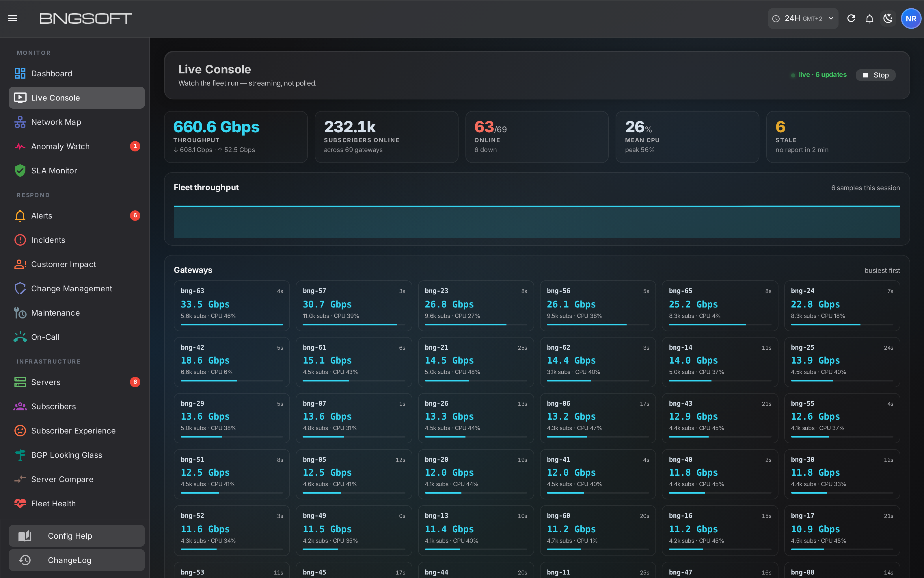
Task: Click the Subscribers people icon
Action: 20,406
